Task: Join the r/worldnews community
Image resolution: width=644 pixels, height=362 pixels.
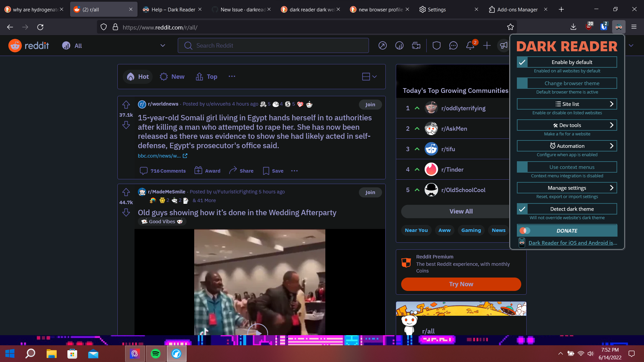Action: click(370, 105)
